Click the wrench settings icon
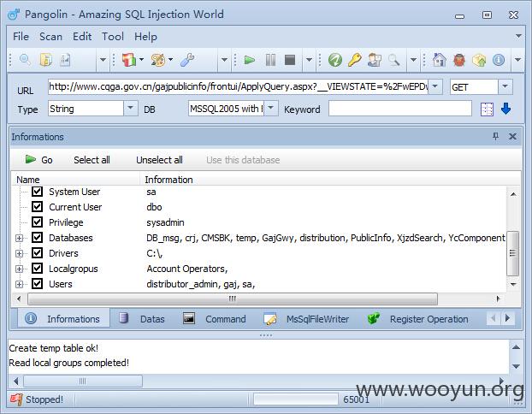The height and width of the screenshot is (414, 532). 187,60
